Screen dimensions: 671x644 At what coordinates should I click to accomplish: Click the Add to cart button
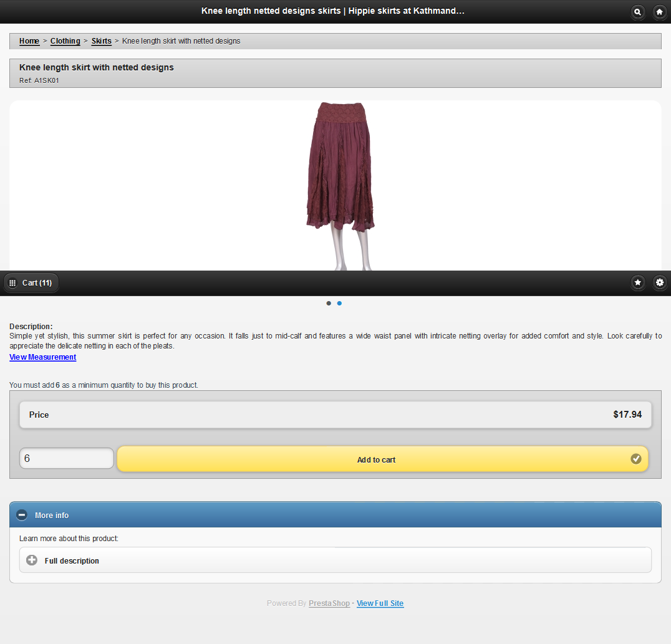point(382,459)
